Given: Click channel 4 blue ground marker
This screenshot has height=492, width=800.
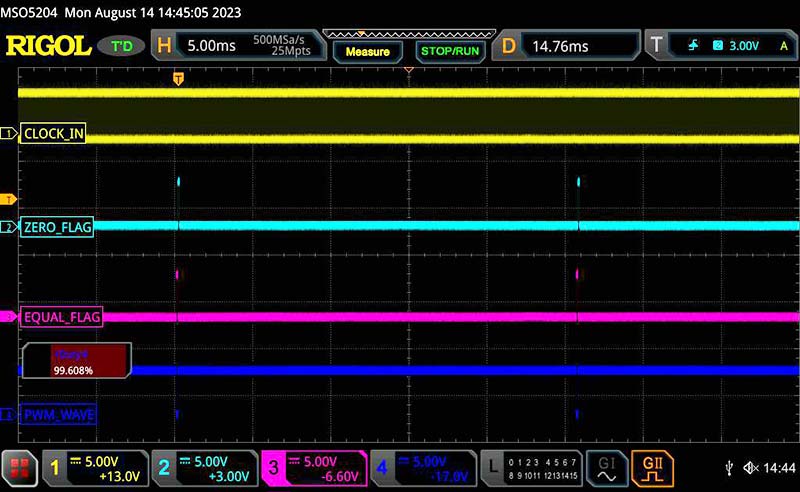Looking at the screenshot, I should coord(8,414).
